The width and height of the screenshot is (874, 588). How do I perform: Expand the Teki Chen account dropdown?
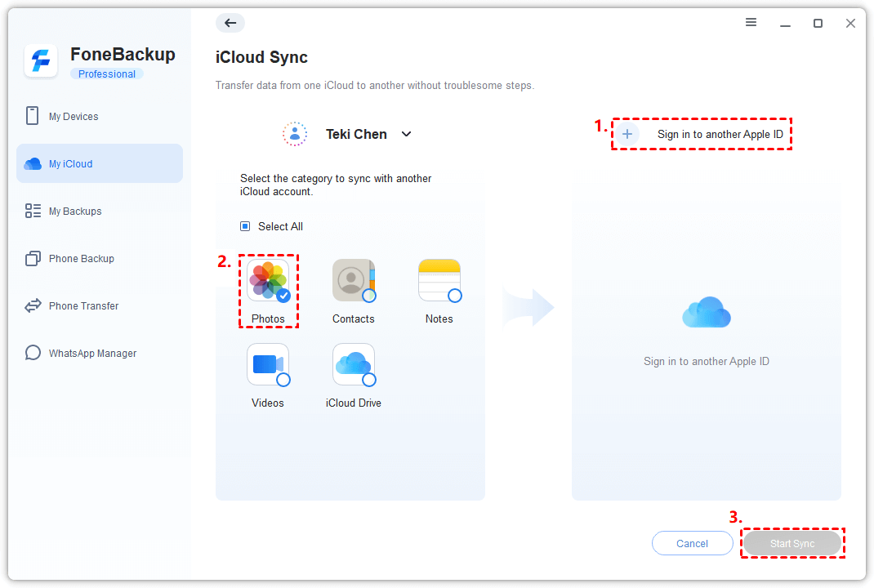coord(406,134)
